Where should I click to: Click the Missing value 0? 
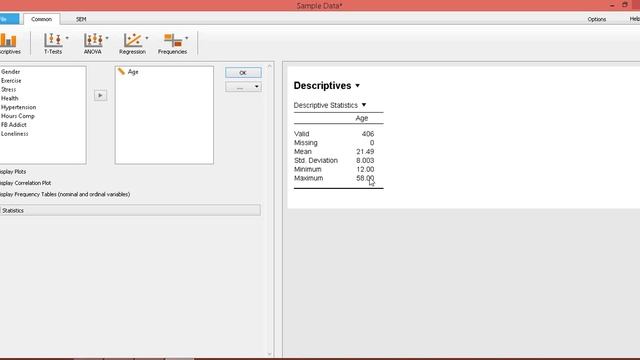point(372,143)
